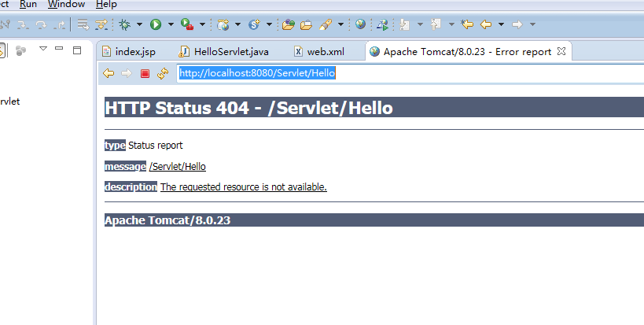Click 'The requested resource is not available.' text

tap(244, 187)
